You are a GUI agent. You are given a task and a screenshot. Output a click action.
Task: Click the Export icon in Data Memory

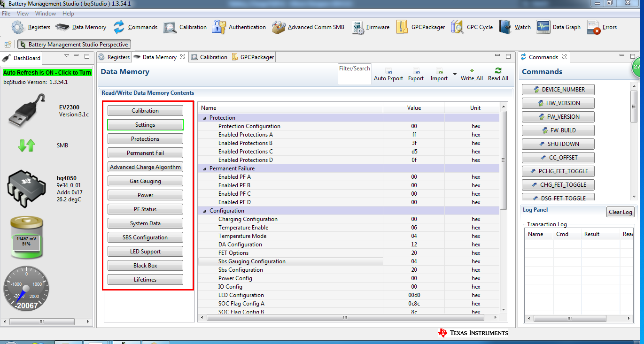point(416,75)
